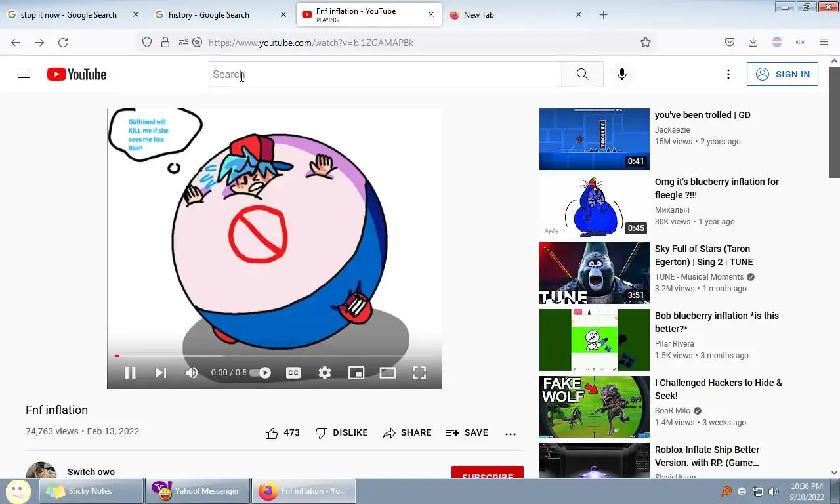Open the YouTube guide hamburger menu

pyautogui.click(x=24, y=74)
